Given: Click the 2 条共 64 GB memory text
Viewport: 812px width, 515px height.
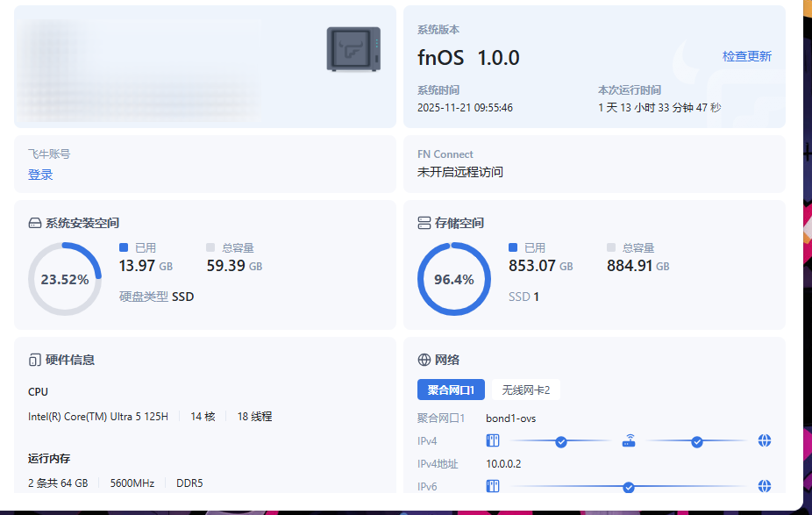Looking at the screenshot, I should (58, 483).
